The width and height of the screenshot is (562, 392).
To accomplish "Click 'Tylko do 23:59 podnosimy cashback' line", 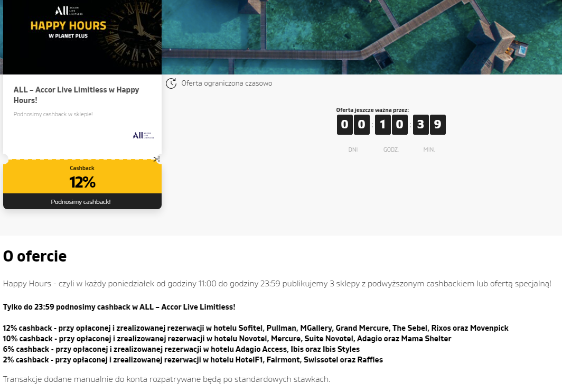I will [119, 307].
